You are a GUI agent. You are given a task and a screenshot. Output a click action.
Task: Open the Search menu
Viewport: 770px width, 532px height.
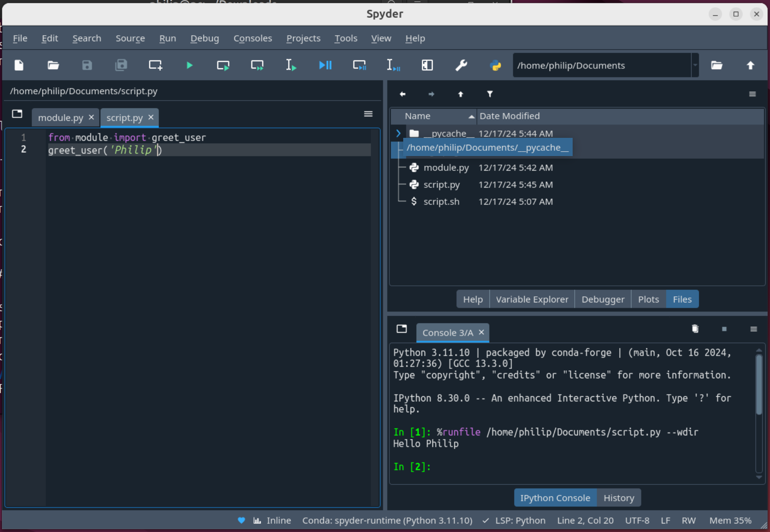click(87, 38)
